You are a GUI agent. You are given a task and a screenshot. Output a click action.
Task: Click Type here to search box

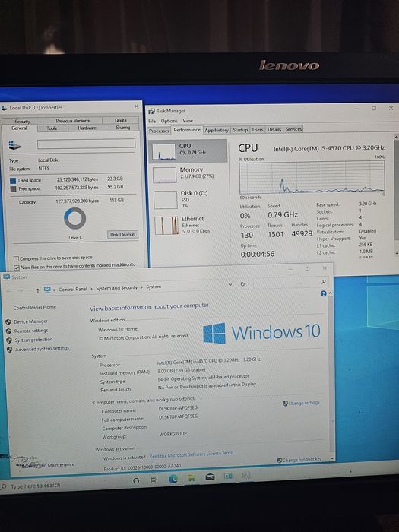tap(35, 486)
